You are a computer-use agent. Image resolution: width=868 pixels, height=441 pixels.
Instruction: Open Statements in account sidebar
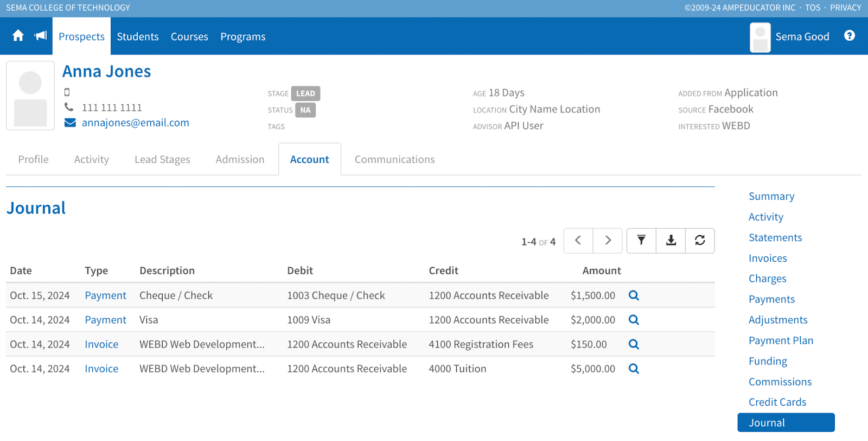point(775,237)
